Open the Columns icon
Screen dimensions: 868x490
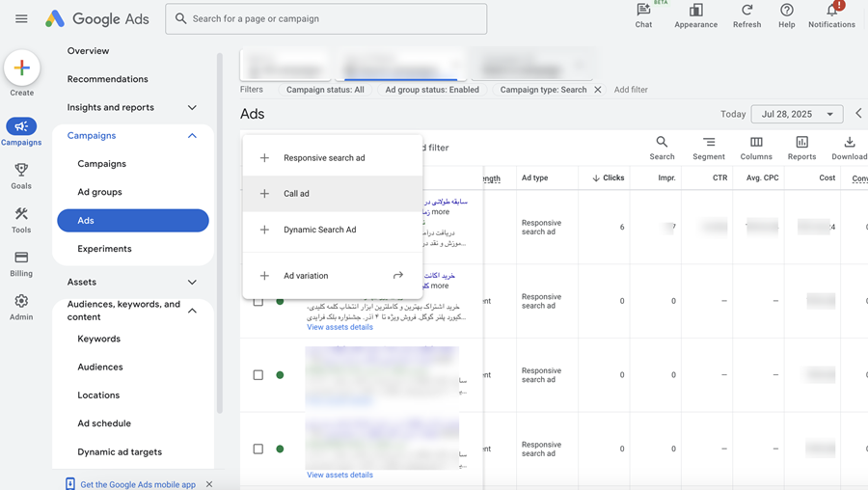click(756, 142)
